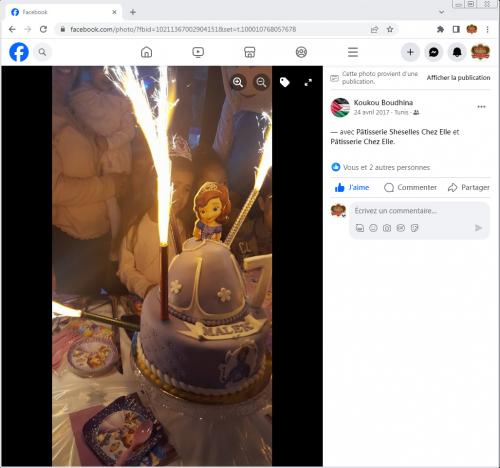The width and height of the screenshot is (500, 468).
Task: Click Afficher la publication link
Action: (458, 78)
